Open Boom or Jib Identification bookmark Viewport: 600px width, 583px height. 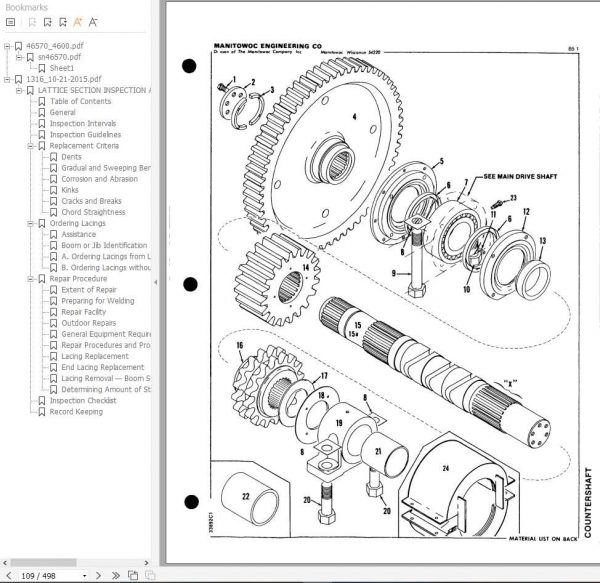tap(104, 246)
